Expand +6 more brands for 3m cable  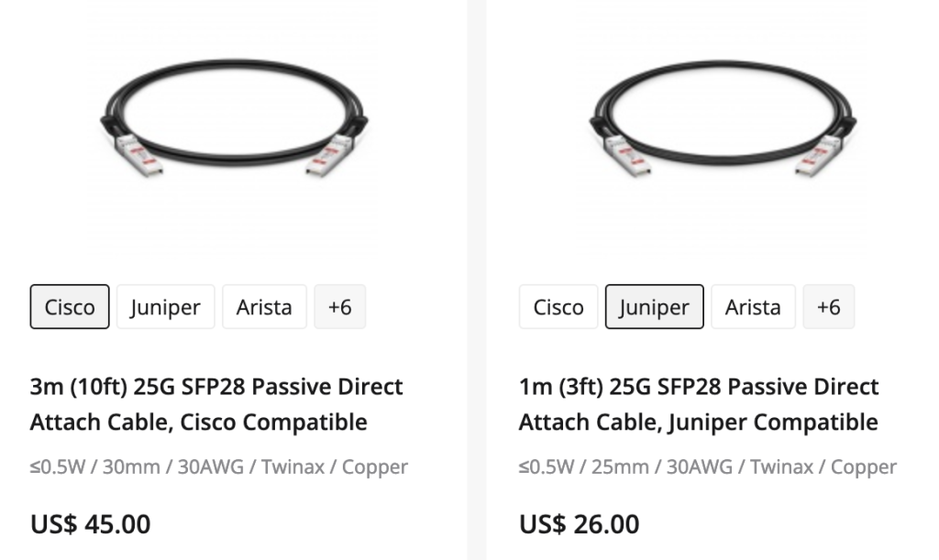339,306
